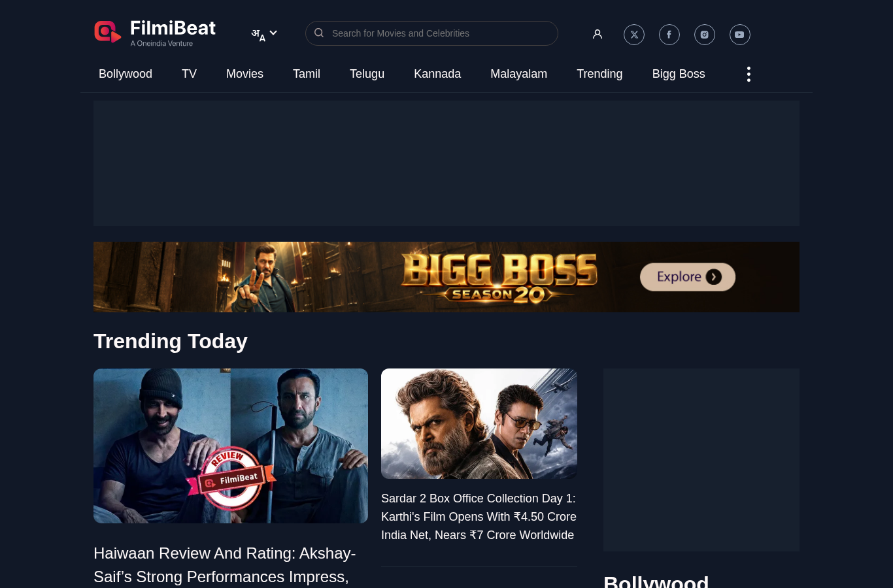This screenshot has width=893, height=588.
Task: Click the search magnifier icon
Action: [x=319, y=33]
